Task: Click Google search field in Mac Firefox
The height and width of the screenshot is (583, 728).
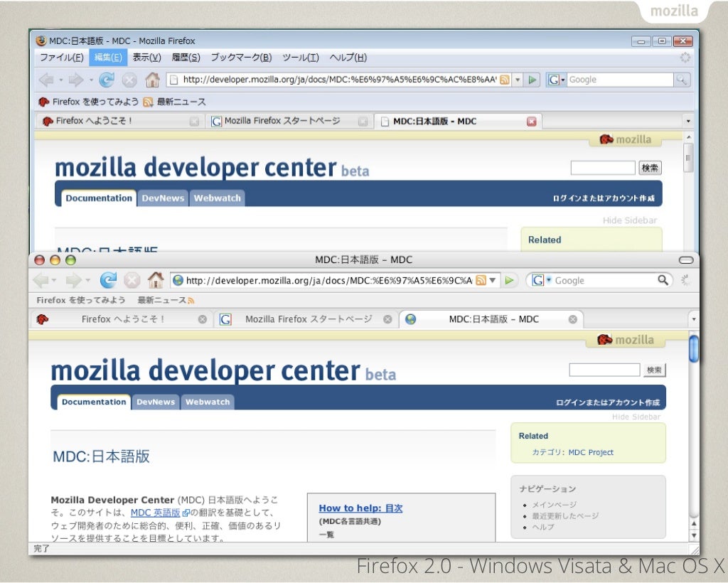Action: click(x=604, y=280)
